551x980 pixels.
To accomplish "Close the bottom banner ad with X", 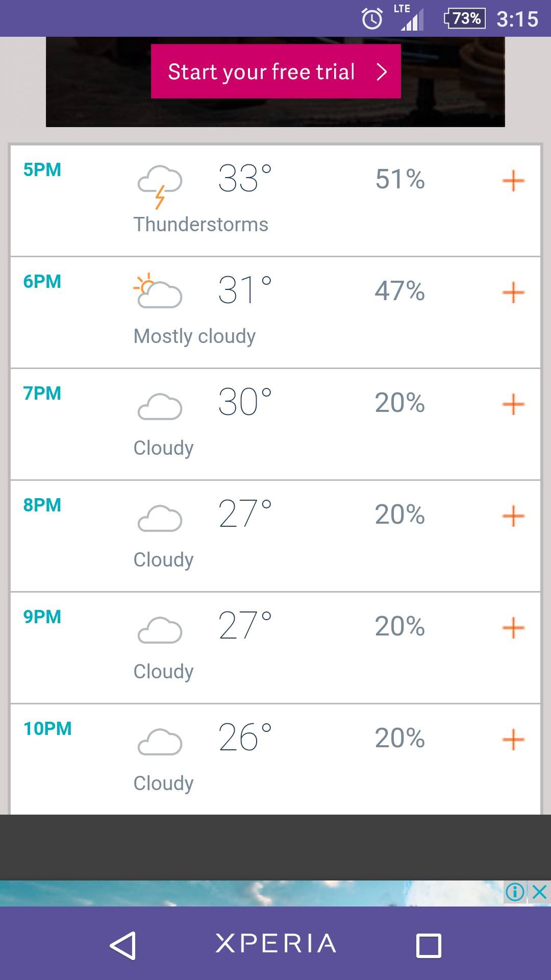I will pos(539,892).
